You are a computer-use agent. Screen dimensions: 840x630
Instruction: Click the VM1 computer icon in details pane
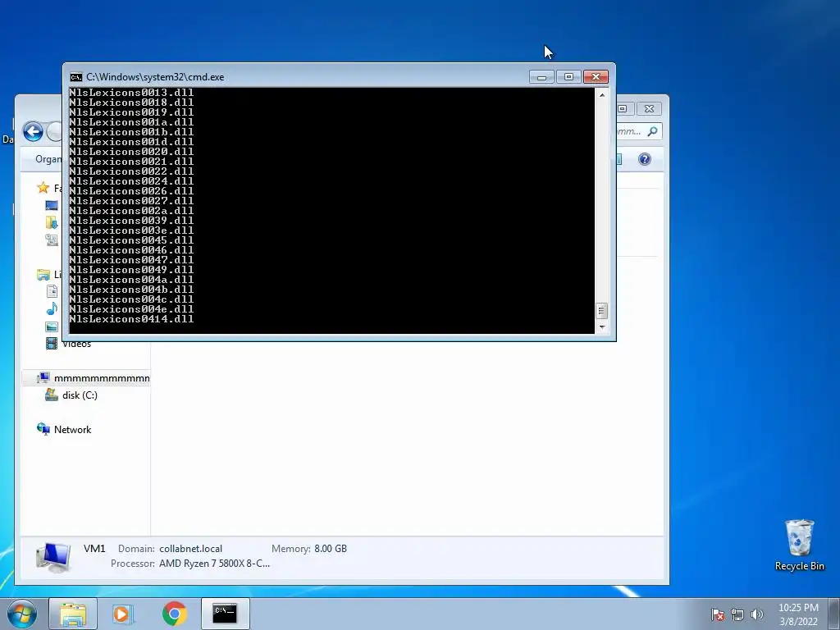[x=53, y=556]
